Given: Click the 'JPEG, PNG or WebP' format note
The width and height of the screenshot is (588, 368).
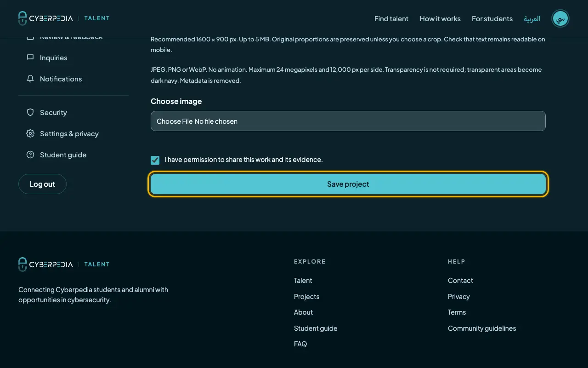Looking at the screenshot, I should coord(346,75).
